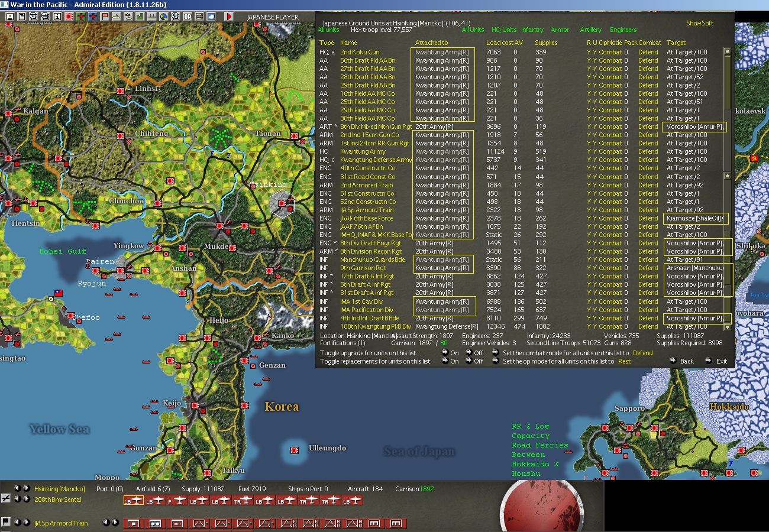Click Exit in the ground units panel
This screenshot has height=532, width=769.
click(x=722, y=361)
